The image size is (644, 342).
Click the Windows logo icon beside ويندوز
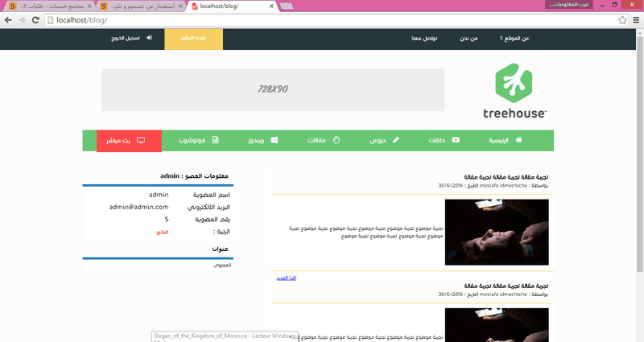pyautogui.click(x=275, y=140)
